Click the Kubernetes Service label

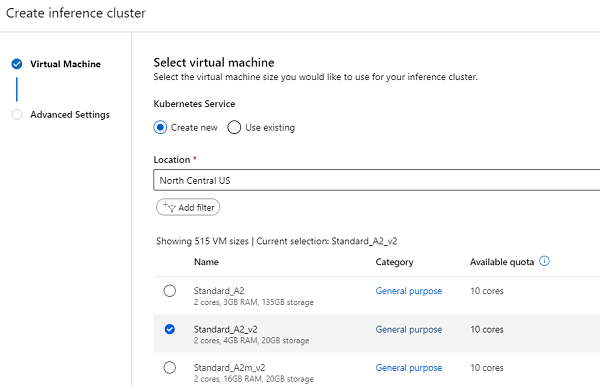point(194,104)
